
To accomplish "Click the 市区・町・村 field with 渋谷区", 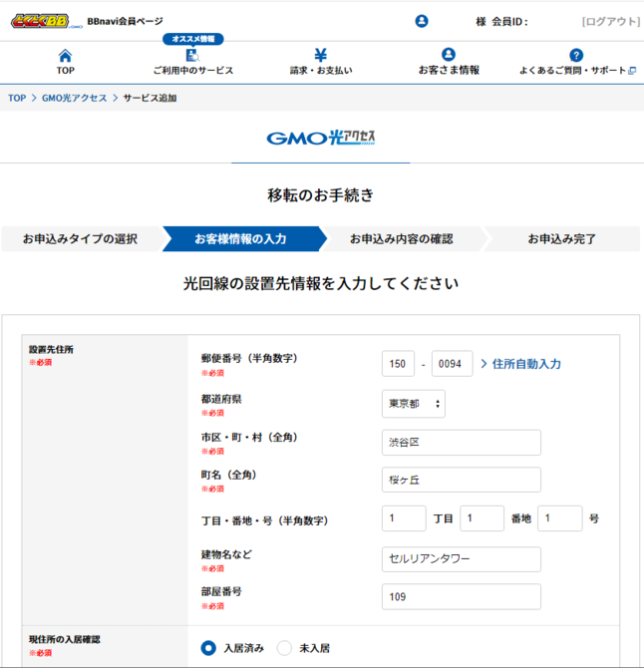I will pyautogui.click(x=461, y=443).
